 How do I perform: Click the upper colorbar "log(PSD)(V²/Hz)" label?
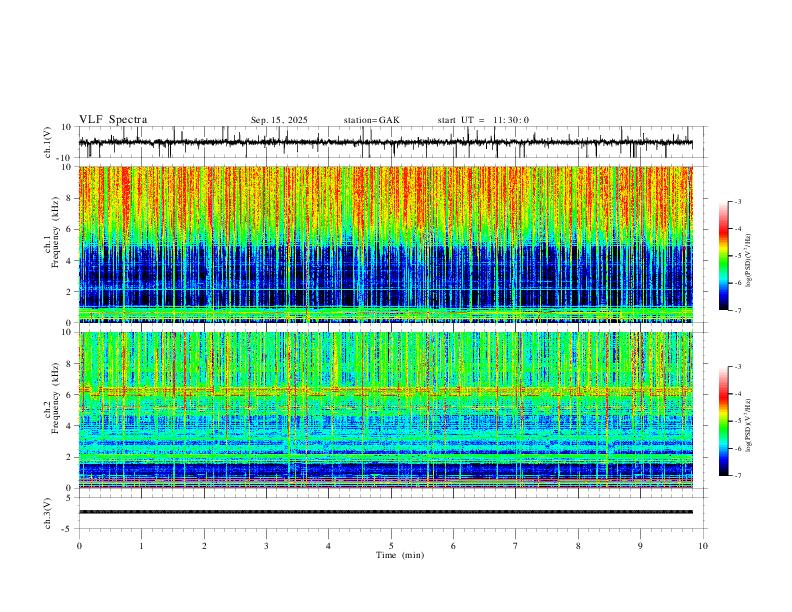tap(748, 260)
